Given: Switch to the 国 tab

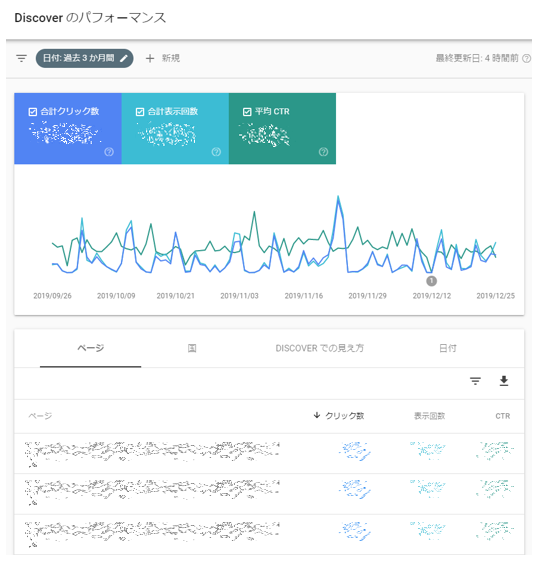Looking at the screenshot, I should pos(192,348).
